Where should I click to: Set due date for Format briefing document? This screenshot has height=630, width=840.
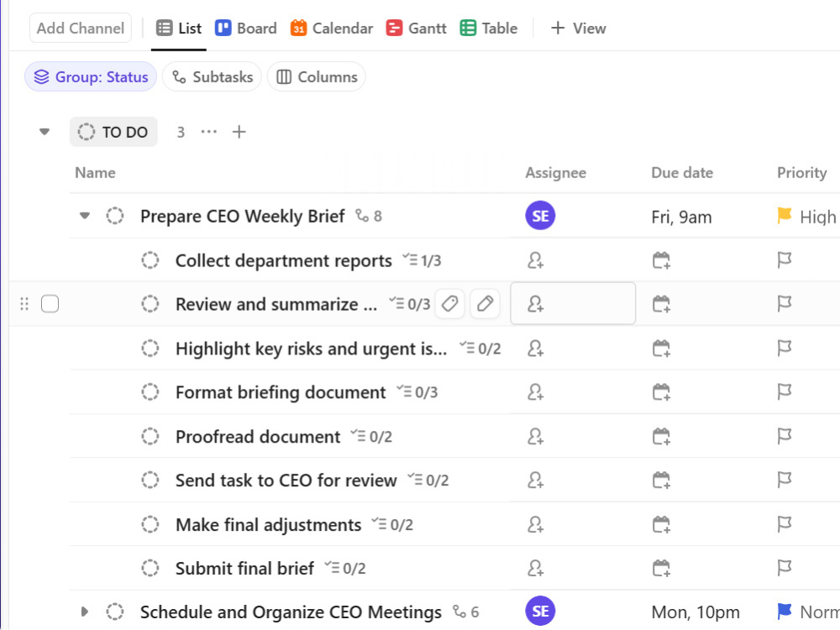(x=661, y=392)
